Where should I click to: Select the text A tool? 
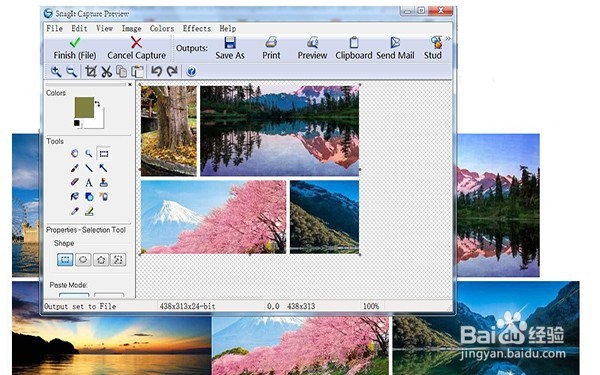pos(89,183)
